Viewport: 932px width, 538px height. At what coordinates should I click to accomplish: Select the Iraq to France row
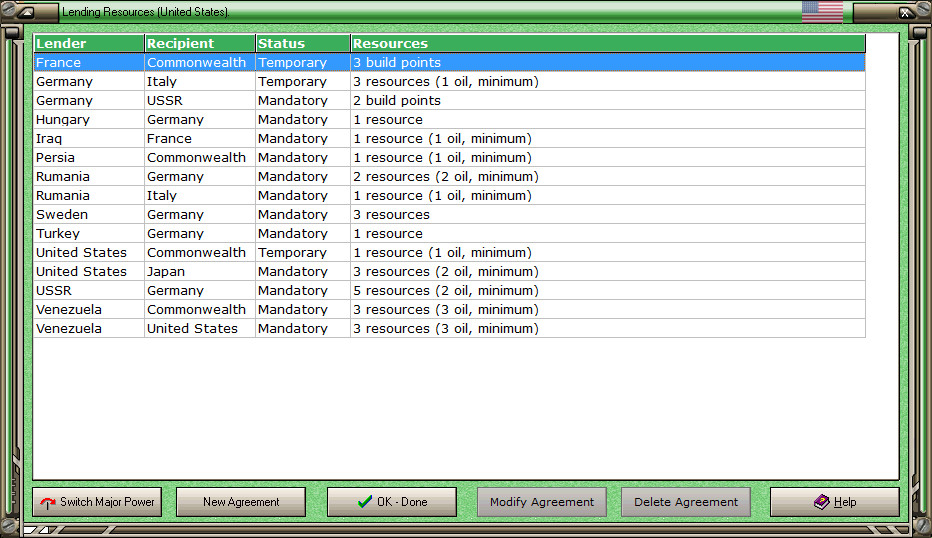click(449, 139)
